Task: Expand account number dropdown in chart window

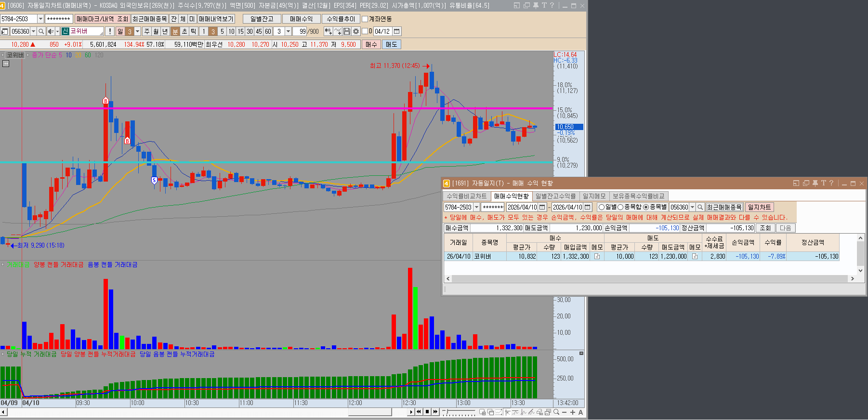Action: (x=40, y=19)
